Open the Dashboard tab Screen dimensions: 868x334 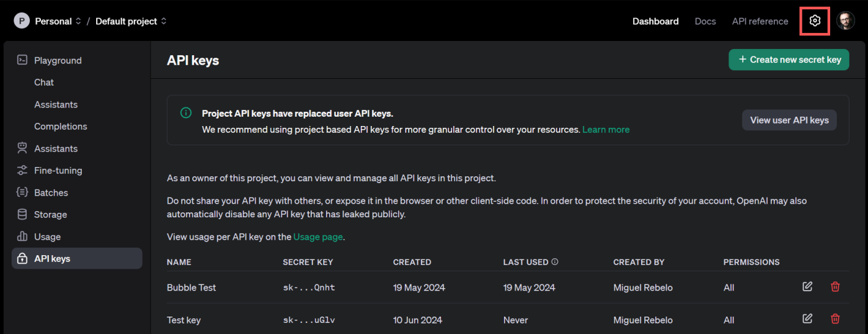pos(655,21)
